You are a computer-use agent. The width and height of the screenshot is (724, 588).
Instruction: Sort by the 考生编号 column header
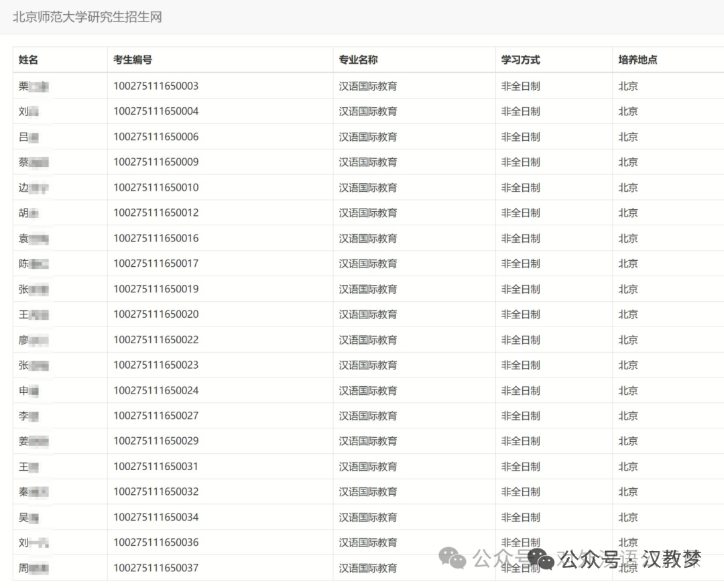click(133, 60)
